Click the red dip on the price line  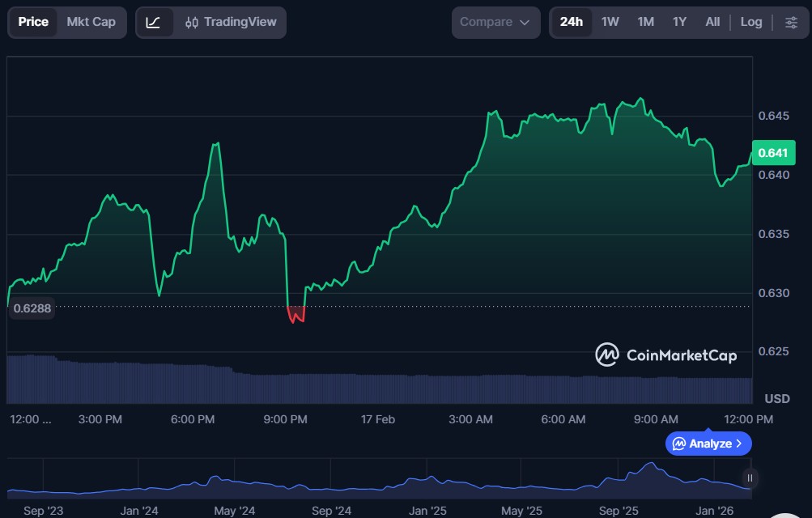click(296, 316)
